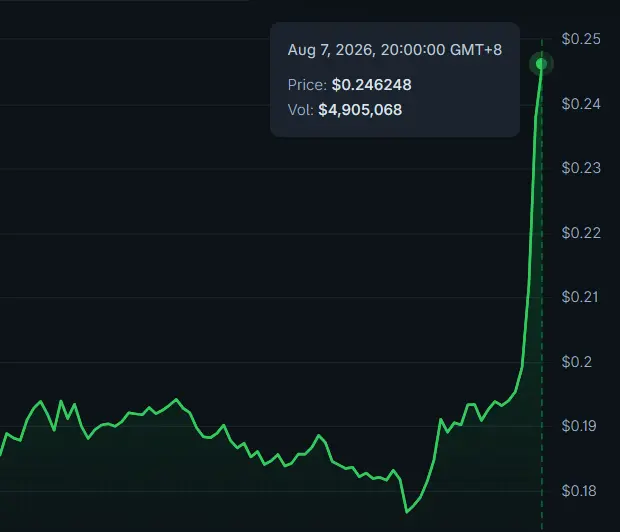
Task: Click the tooltip volume value $4,905,068
Action: pos(360,110)
